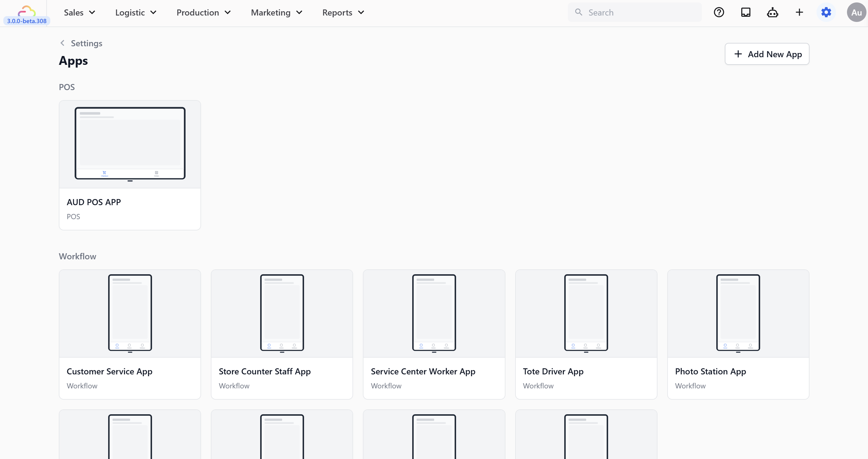Open the Customer Service App phone thumbnail

coord(130,313)
